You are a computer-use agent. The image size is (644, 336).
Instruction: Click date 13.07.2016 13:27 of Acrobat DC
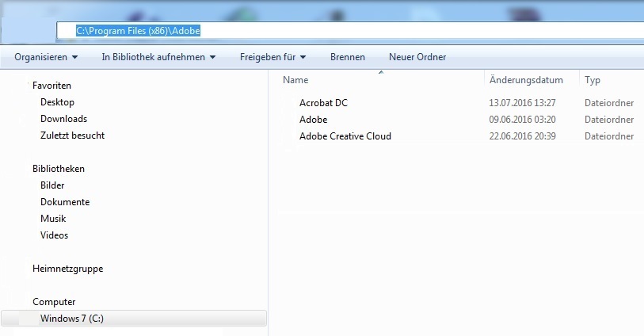[522, 103]
